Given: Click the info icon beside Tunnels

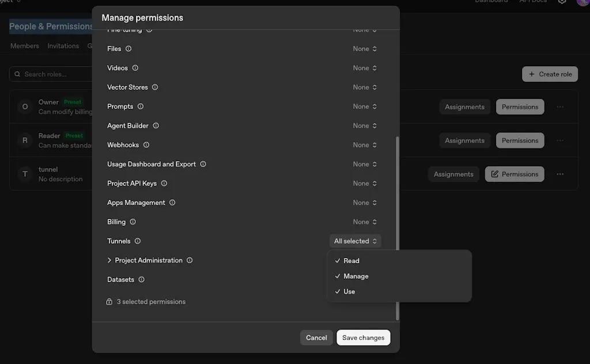Looking at the screenshot, I should point(138,241).
